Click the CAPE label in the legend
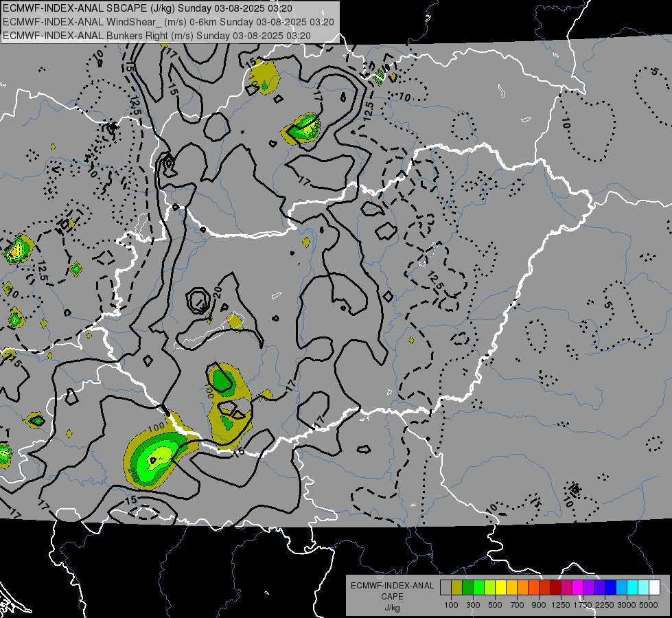 (392, 597)
